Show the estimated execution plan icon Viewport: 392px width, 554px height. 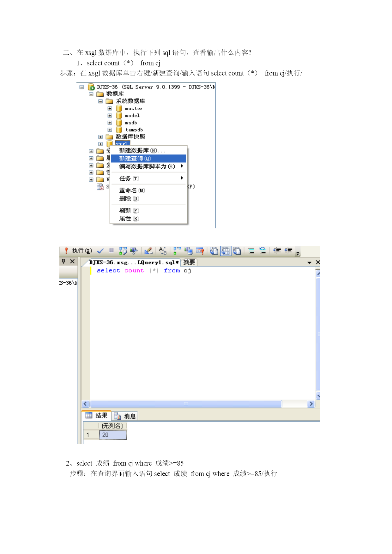click(123, 251)
